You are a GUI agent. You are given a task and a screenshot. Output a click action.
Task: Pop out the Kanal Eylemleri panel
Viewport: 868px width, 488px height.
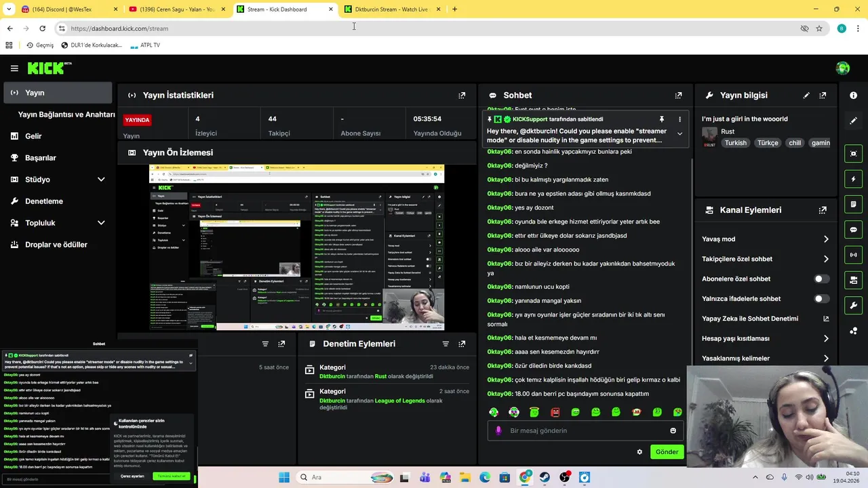pyautogui.click(x=823, y=210)
